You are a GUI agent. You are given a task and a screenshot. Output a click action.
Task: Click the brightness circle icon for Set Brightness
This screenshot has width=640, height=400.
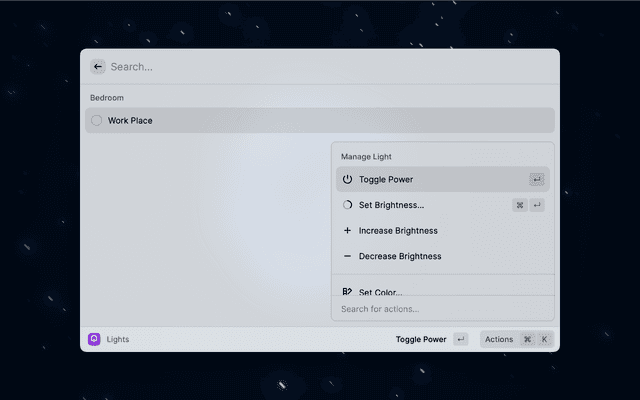pyautogui.click(x=347, y=205)
